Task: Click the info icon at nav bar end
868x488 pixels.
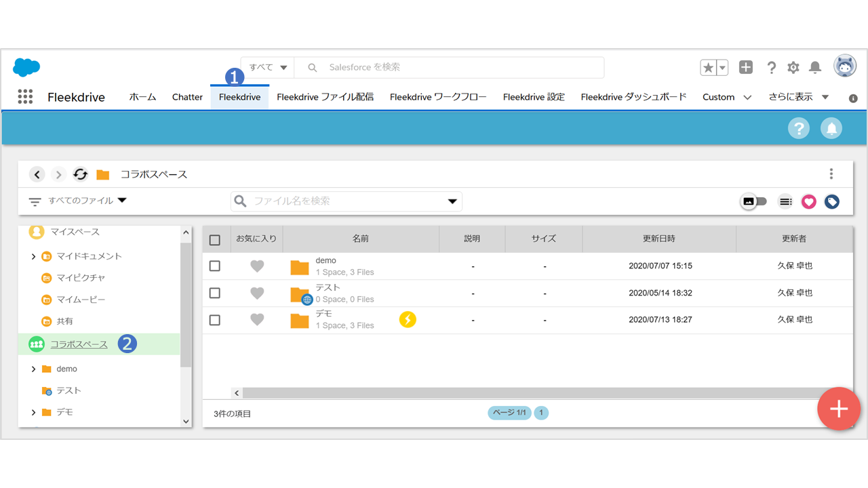Action: [853, 98]
